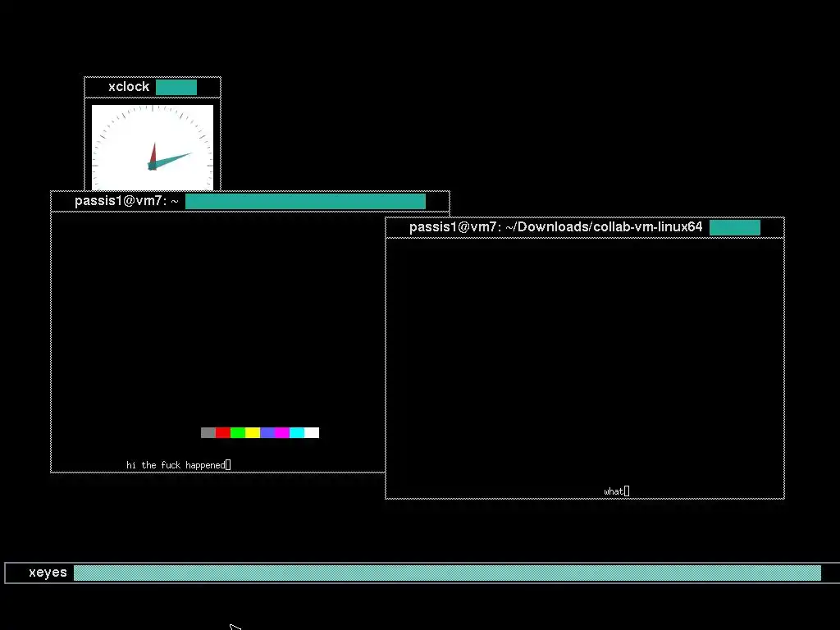Image resolution: width=840 pixels, height=630 pixels.
Task: Click the xclock title bar teal handle
Action: 176,87
